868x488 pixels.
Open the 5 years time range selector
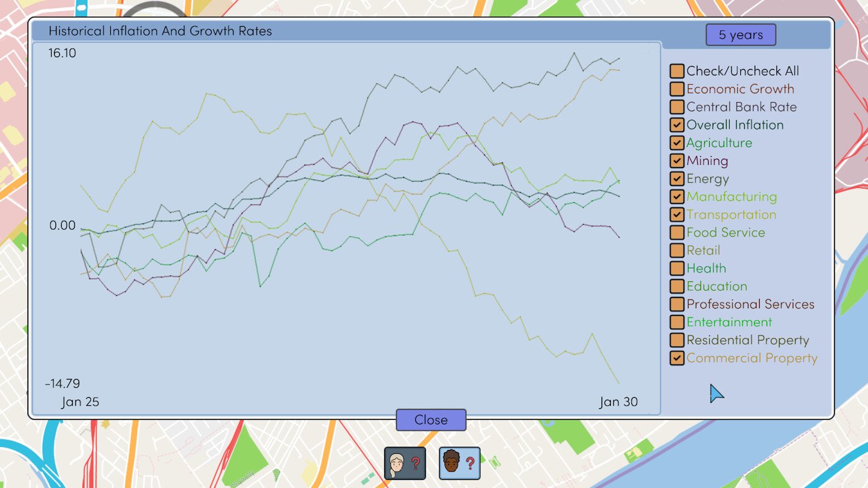pos(740,35)
